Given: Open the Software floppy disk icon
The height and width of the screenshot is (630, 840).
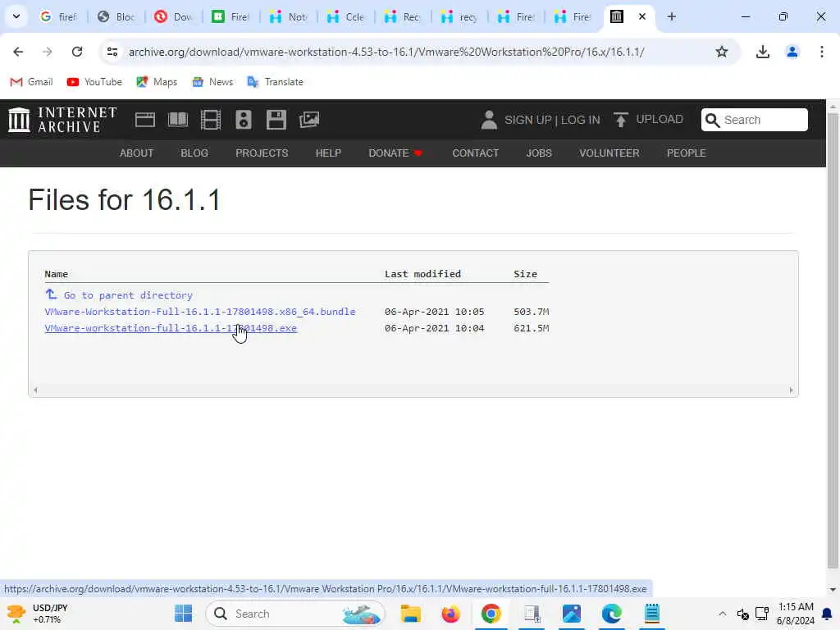Looking at the screenshot, I should pos(276,120).
